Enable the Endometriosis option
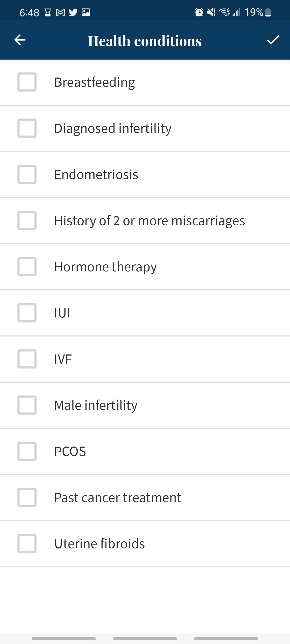290x644 pixels. [x=27, y=174]
